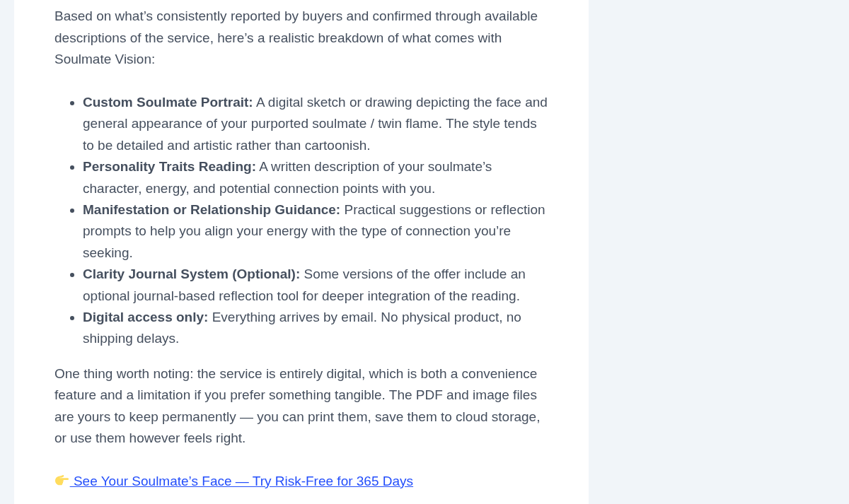
Task: Click the pointing hand emoji icon
Action: coord(62,481)
